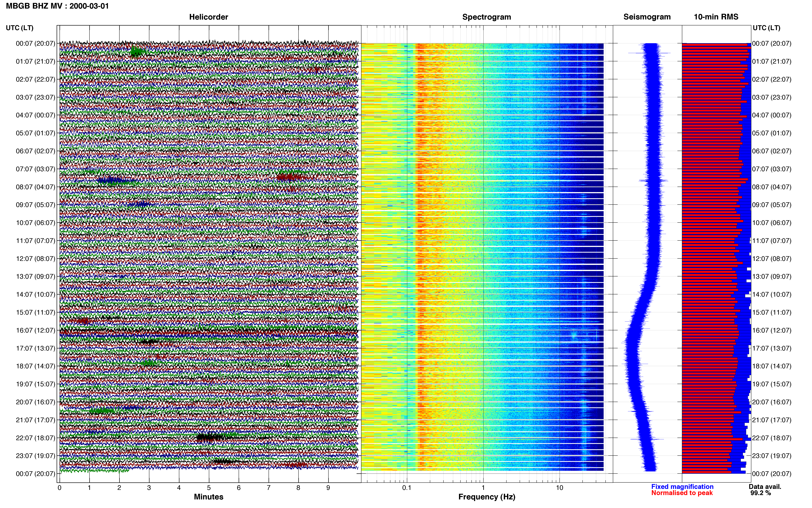Click the 14:07 (10:07) label beside the Helicorder
Image resolution: width=812 pixels, height=508 pixels.
pos(35,294)
